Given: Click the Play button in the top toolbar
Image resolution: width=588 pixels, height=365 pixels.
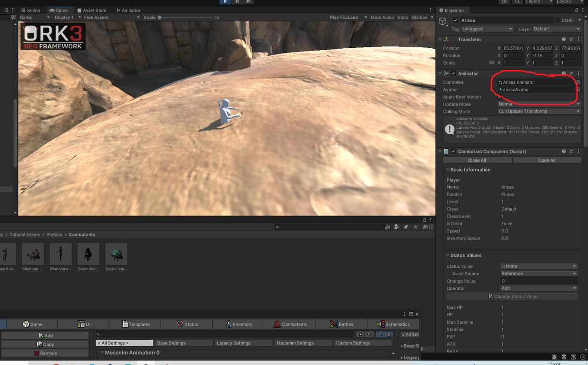Looking at the screenshot, I should pos(225,2).
